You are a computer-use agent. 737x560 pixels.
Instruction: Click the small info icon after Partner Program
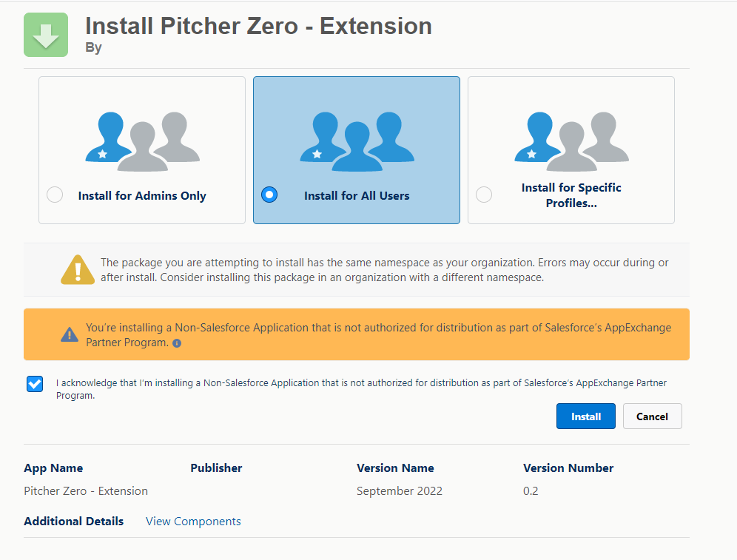click(x=177, y=343)
